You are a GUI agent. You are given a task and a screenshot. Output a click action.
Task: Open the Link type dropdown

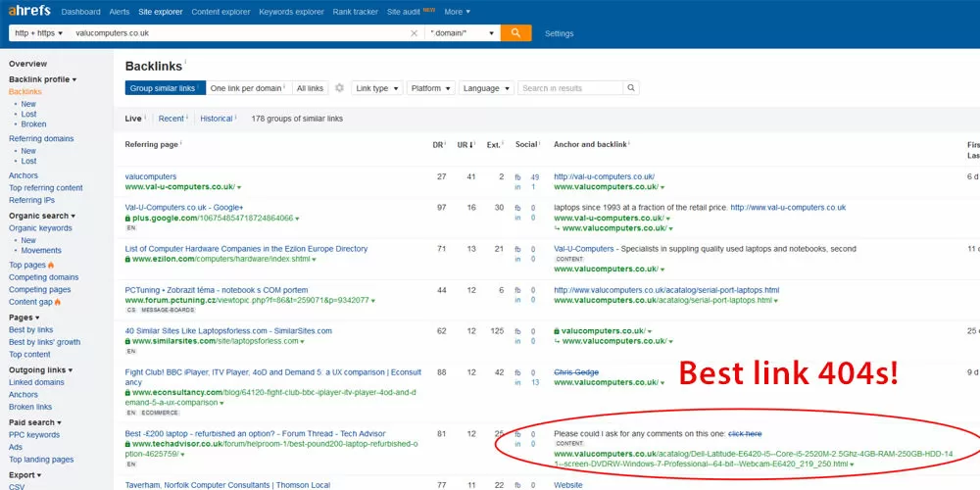pyautogui.click(x=376, y=88)
